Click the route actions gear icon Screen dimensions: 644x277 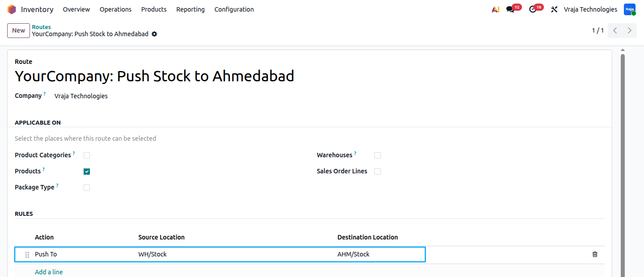click(x=154, y=34)
